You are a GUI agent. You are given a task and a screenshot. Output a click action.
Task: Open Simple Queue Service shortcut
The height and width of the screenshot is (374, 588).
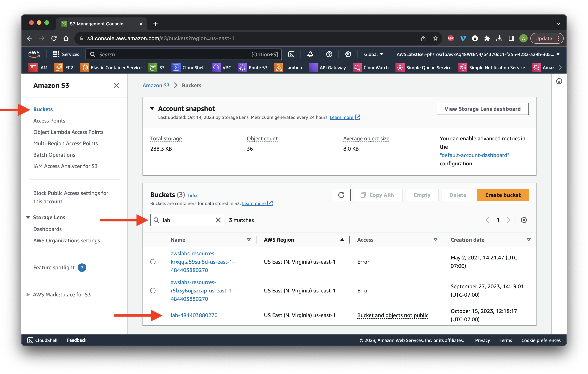coord(424,68)
